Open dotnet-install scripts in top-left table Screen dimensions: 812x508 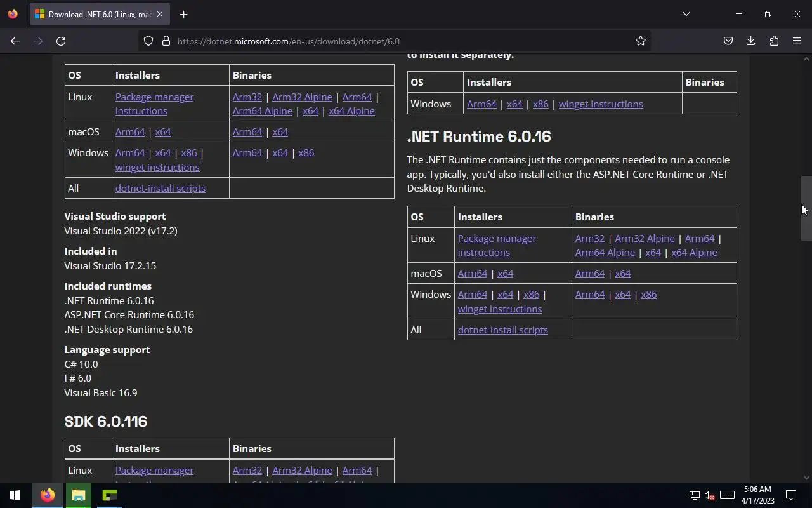(160, 188)
